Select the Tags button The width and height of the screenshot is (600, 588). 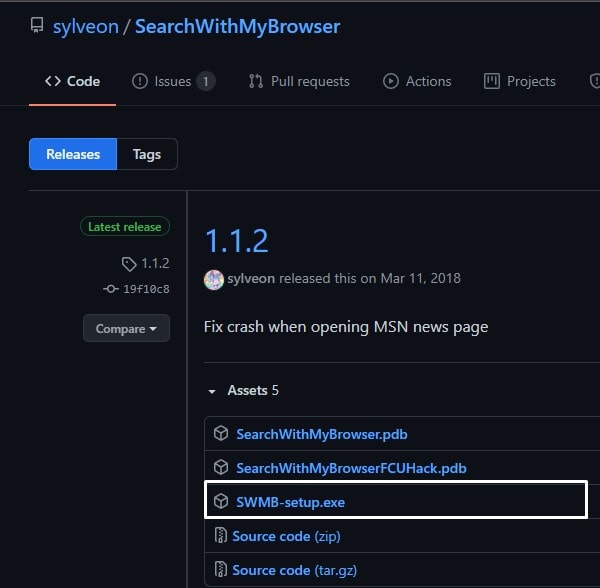click(x=147, y=154)
